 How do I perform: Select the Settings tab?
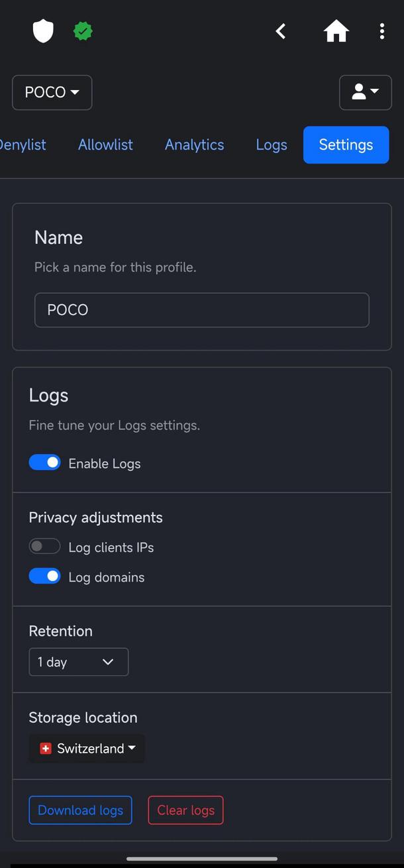point(346,144)
